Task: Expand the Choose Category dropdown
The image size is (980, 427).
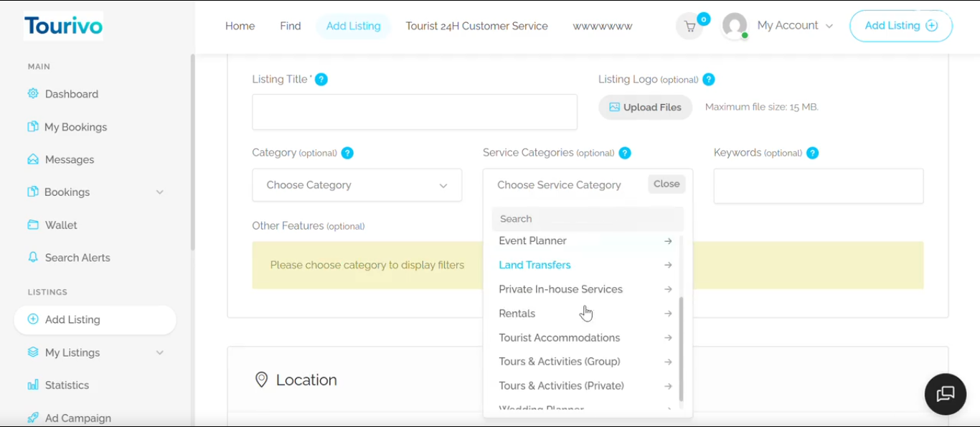Action: pos(357,184)
